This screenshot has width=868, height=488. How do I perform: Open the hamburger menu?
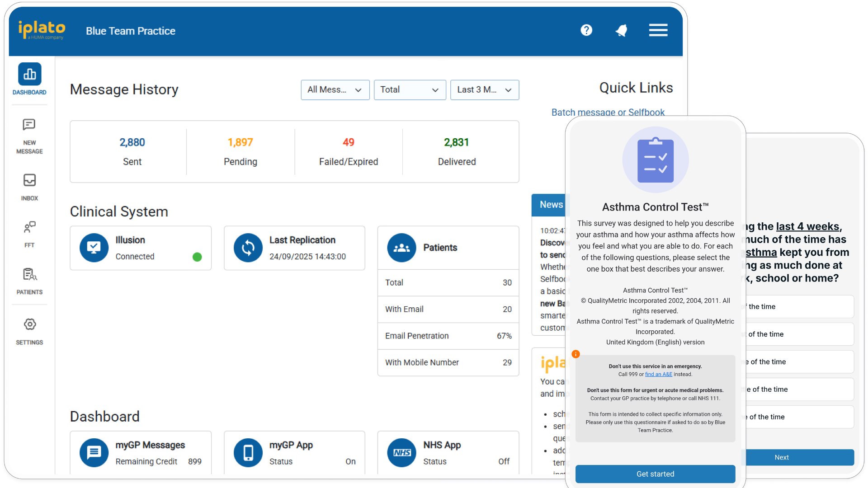pos(658,30)
